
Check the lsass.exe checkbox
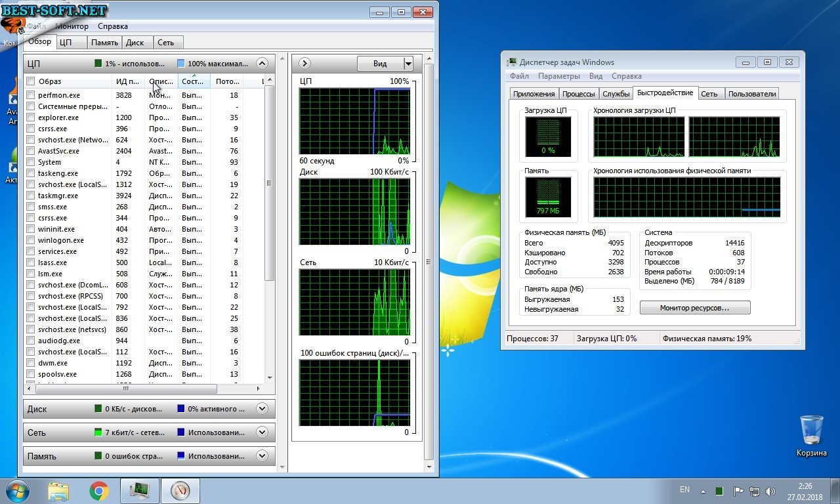coord(31,262)
